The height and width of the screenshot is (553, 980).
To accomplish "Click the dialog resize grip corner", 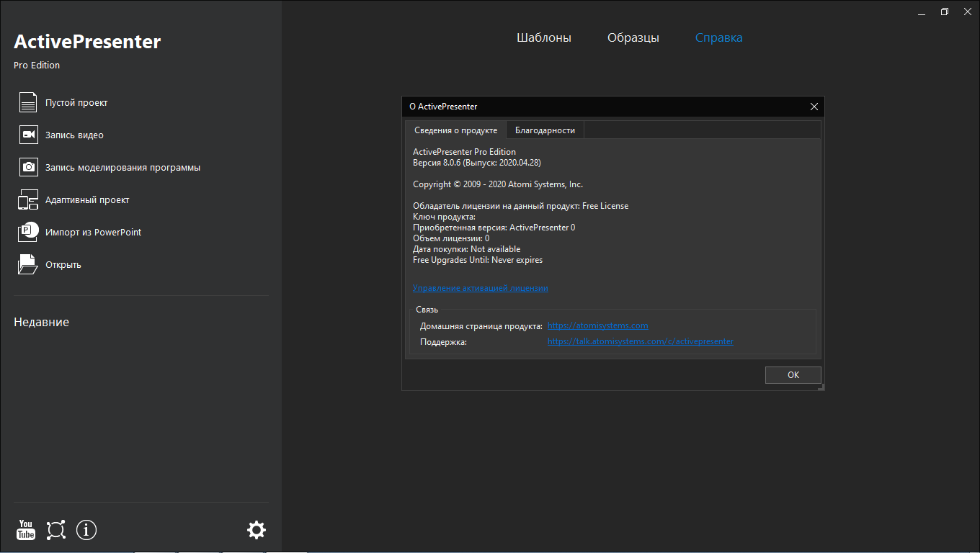I will pyautogui.click(x=821, y=387).
